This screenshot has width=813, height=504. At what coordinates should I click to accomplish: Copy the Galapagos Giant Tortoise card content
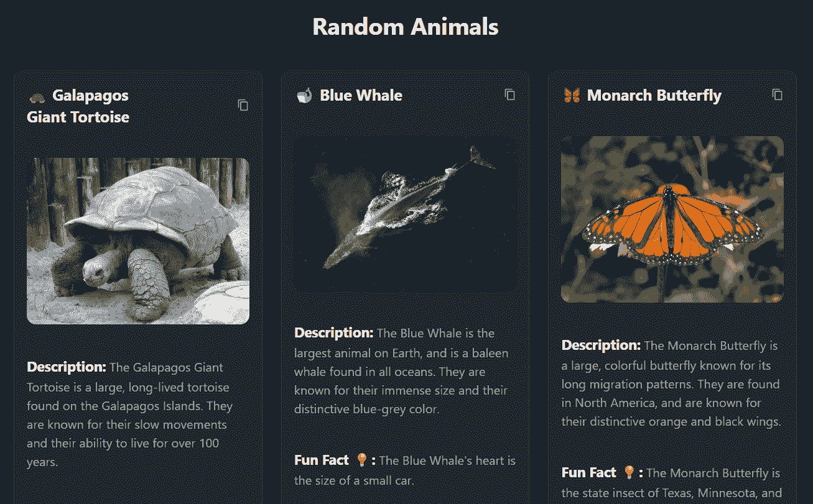point(243,105)
